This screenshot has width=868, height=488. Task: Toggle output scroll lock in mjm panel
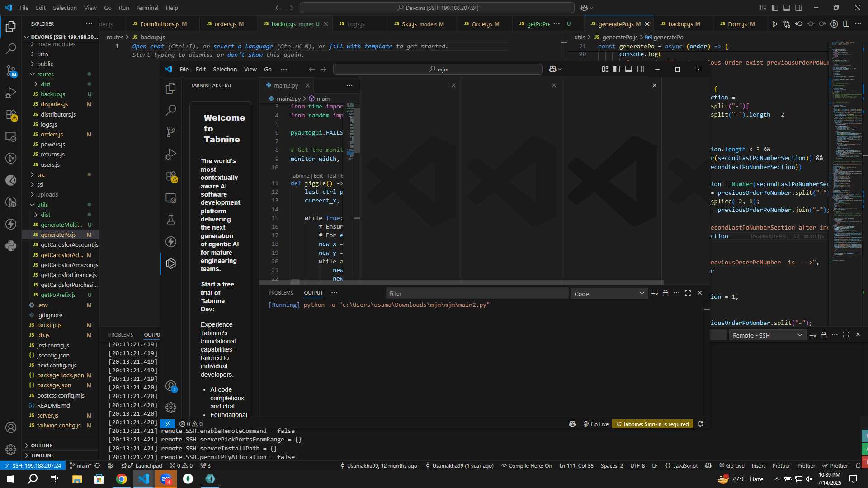click(665, 293)
